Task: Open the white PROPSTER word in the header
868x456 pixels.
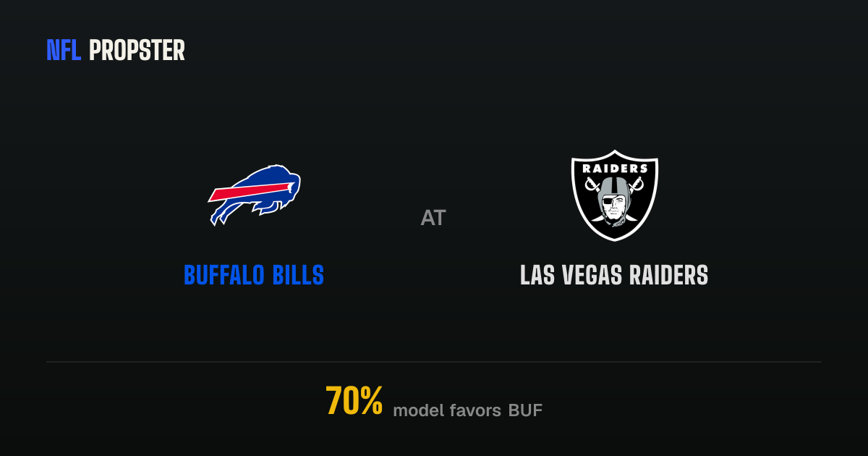Action: tap(137, 51)
